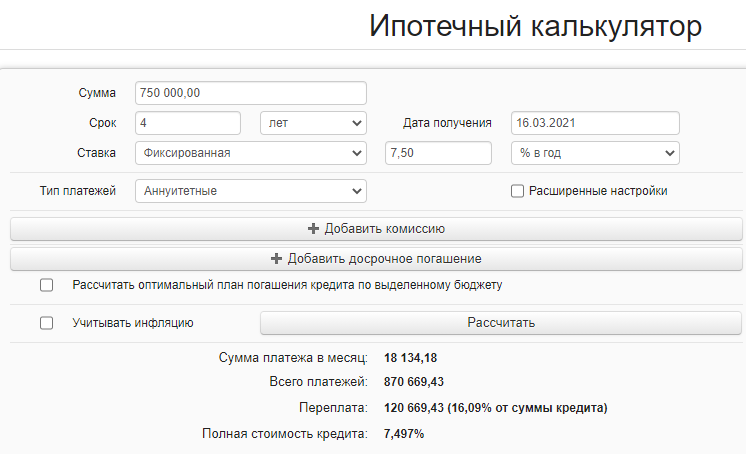Select the interest rate field showing 7,50
This screenshot has width=746, height=454.
coord(438,153)
